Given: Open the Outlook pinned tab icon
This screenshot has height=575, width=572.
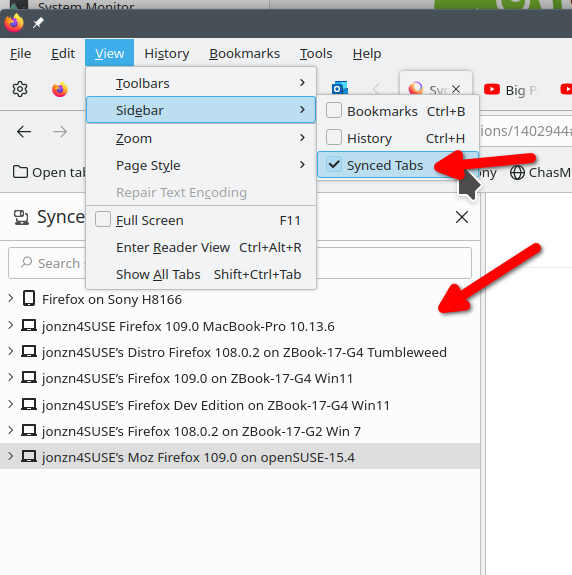Looking at the screenshot, I should [340, 88].
